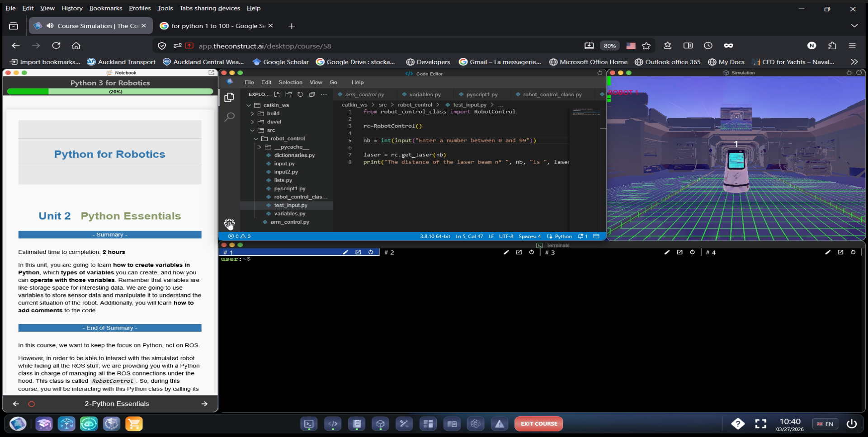Click the EXIT COURSE button

[538, 424]
